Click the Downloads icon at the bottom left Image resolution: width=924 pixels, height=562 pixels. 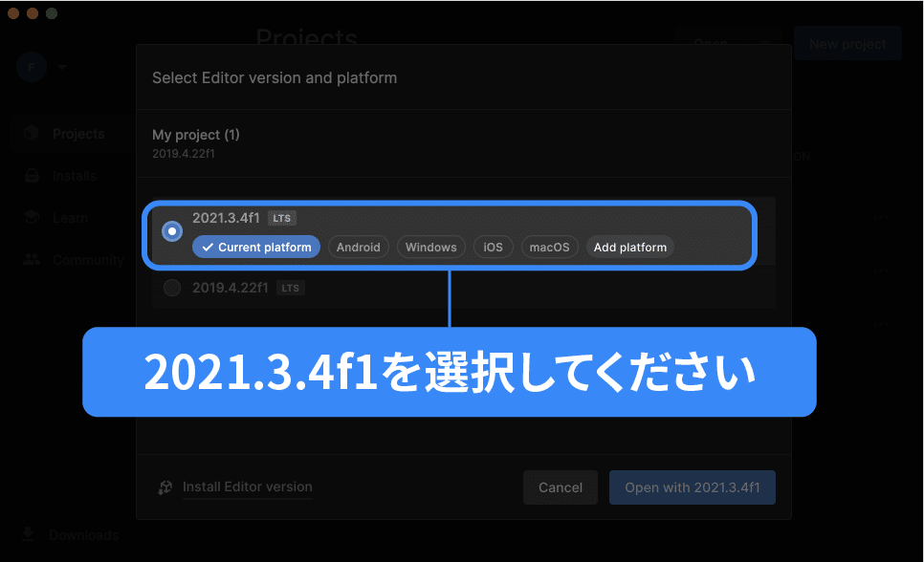coord(27,534)
